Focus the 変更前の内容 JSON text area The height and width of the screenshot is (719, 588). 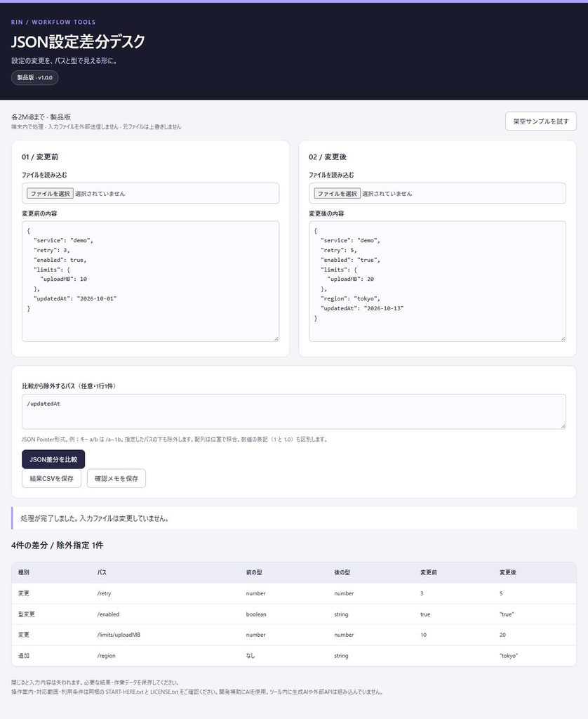point(150,281)
